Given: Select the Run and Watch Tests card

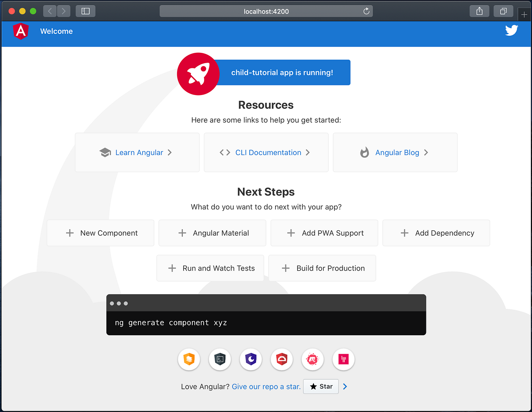Looking at the screenshot, I should [x=210, y=268].
